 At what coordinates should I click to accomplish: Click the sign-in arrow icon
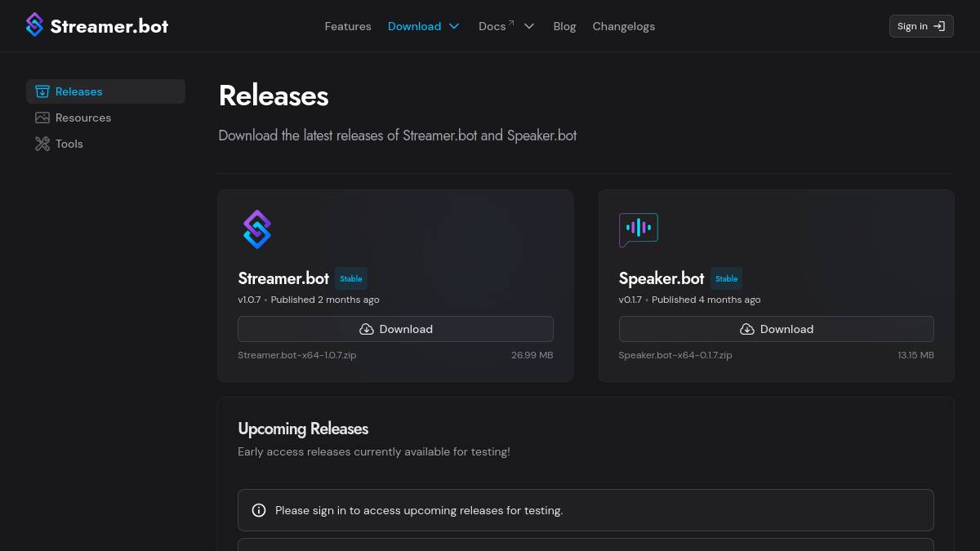(939, 26)
